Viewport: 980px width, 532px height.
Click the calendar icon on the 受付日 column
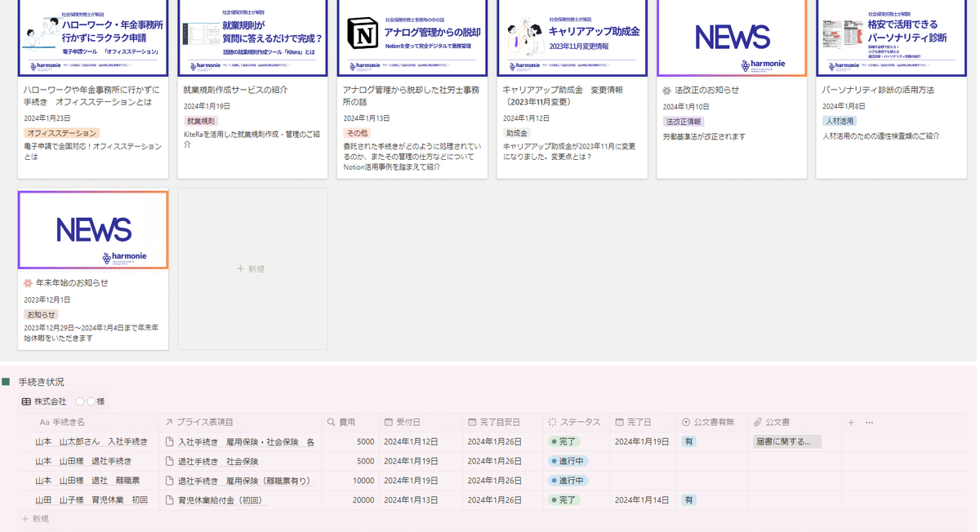[x=387, y=422]
